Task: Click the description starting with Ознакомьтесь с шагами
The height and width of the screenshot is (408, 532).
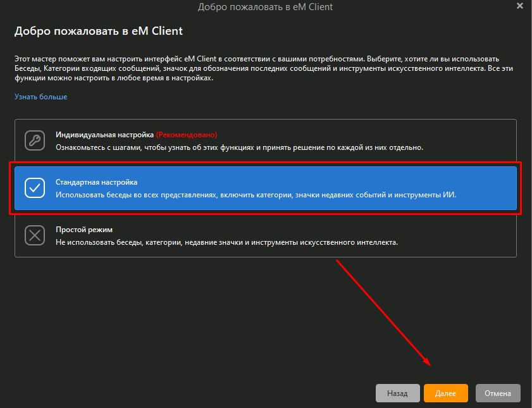Action: (x=240, y=147)
